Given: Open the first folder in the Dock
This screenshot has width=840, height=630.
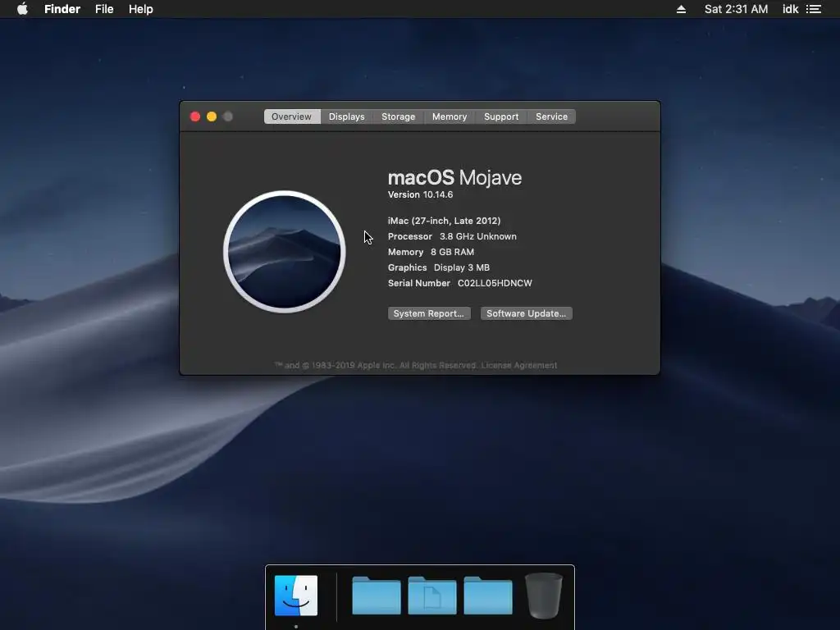Looking at the screenshot, I should point(376,596).
